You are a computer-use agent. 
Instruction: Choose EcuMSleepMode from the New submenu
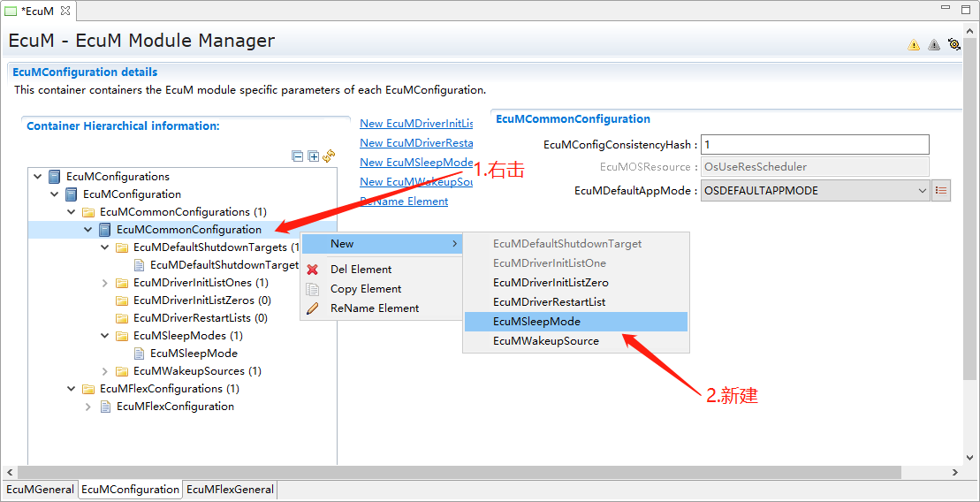coord(536,322)
